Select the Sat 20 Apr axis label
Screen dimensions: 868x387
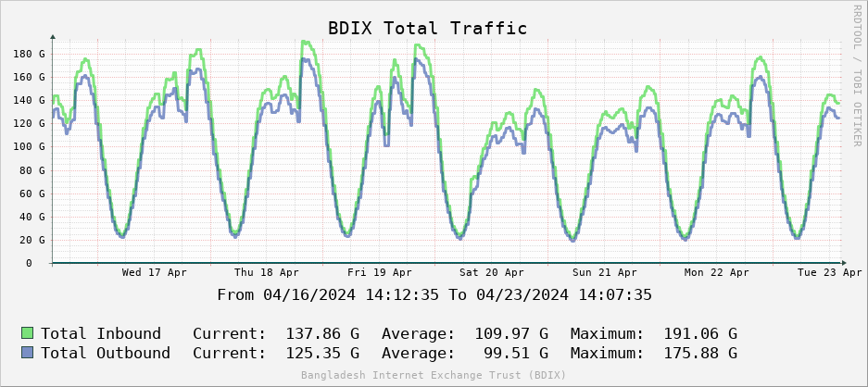click(x=492, y=273)
